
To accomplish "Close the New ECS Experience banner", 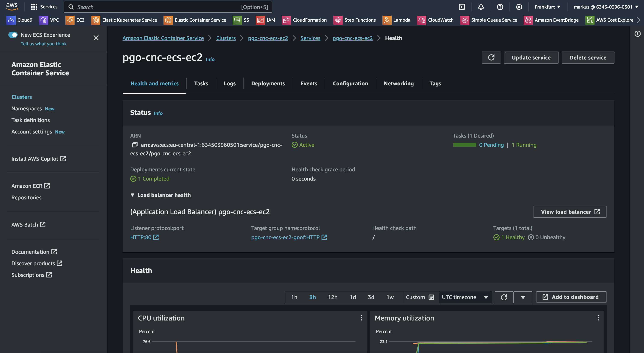I will [x=96, y=38].
